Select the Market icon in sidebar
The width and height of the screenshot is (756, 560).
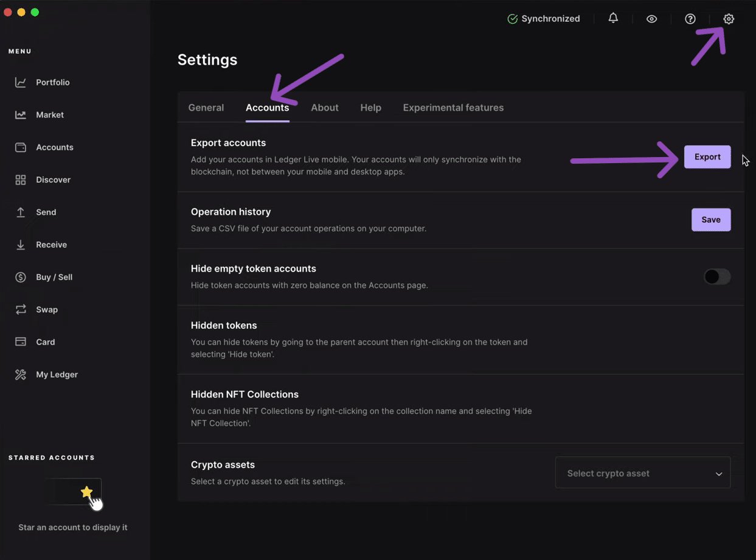[x=21, y=114]
